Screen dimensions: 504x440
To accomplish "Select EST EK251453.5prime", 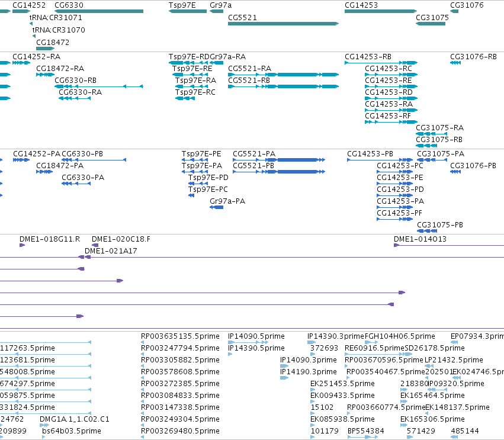I will [x=342, y=384].
